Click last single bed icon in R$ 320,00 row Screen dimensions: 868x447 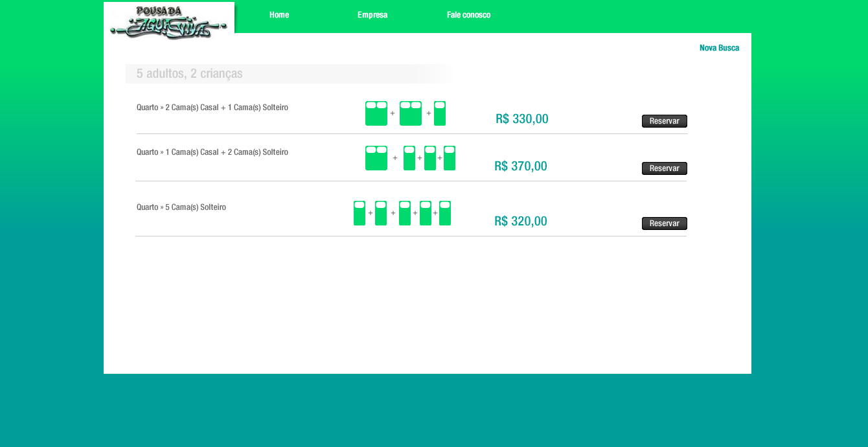tap(445, 213)
